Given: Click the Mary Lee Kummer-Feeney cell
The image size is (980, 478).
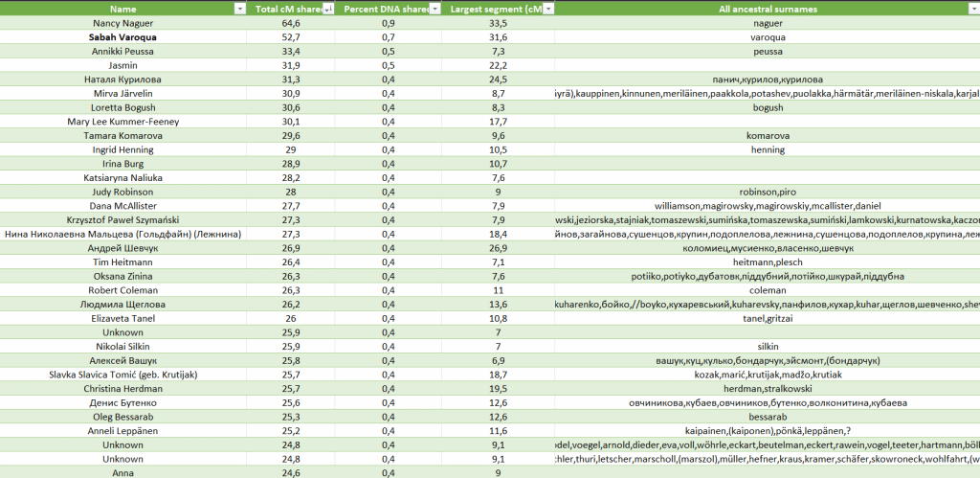Looking at the screenshot, I should tap(122, 123).
